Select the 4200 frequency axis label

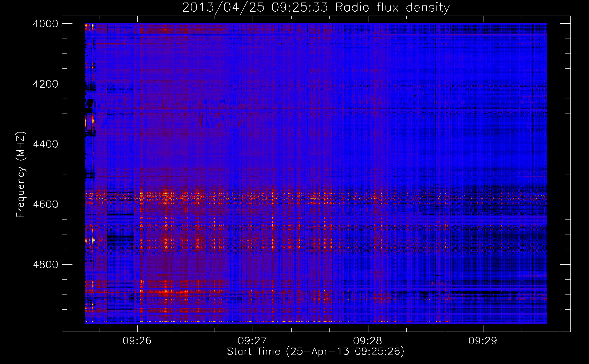click(x=46, y=84)
